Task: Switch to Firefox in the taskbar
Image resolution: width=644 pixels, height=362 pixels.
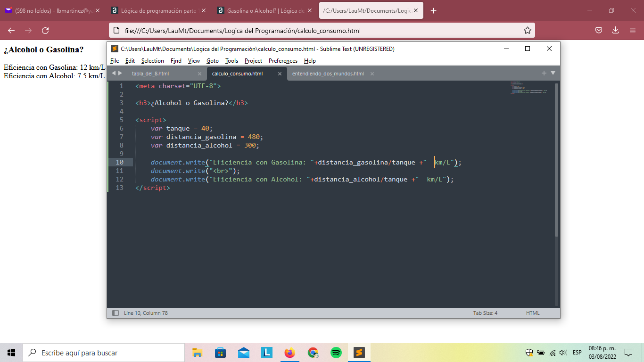Action: (289, 353)
